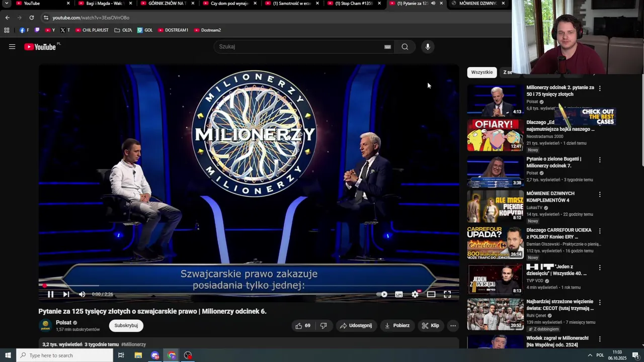The image size is (644, 362).
Task: Select the Wszystkie filter chip
Action: pos(482,72)
